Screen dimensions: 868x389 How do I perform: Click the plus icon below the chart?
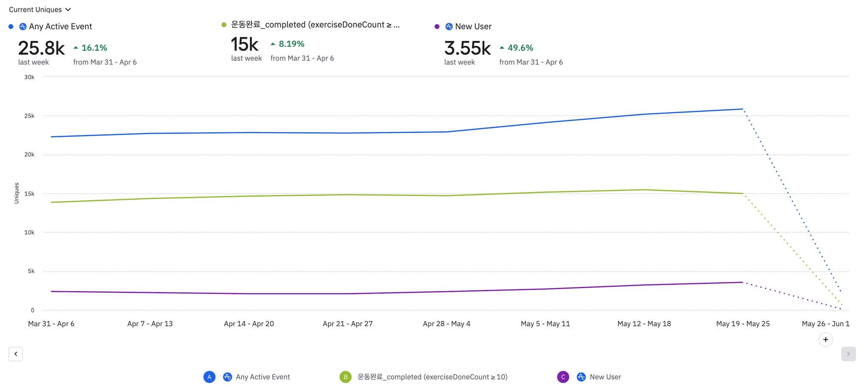point(825,339)
